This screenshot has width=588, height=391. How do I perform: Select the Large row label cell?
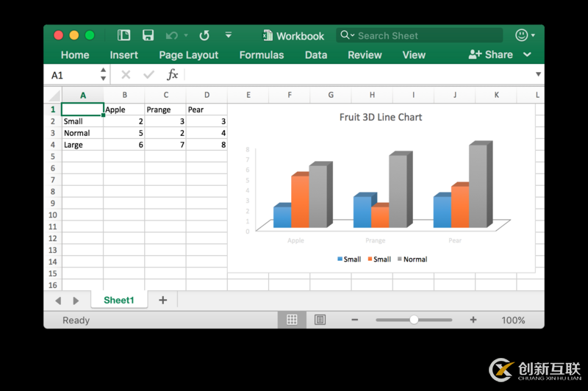(x=82, y=145)
